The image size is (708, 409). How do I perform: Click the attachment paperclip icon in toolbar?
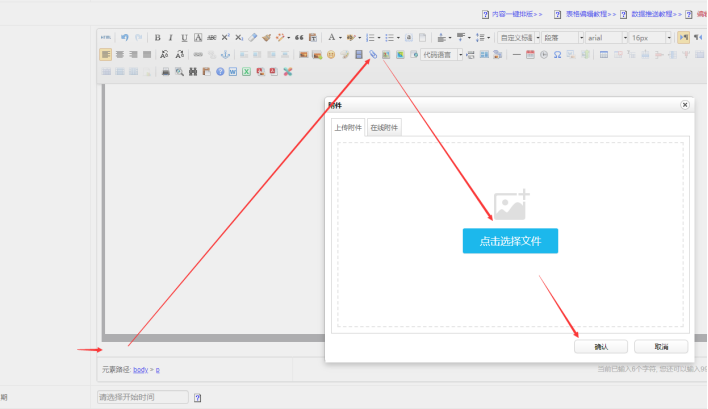[x=372, y=54]
